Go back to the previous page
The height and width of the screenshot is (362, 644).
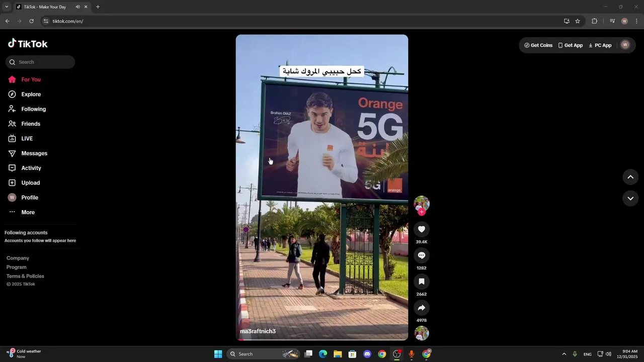coord(7,21)
